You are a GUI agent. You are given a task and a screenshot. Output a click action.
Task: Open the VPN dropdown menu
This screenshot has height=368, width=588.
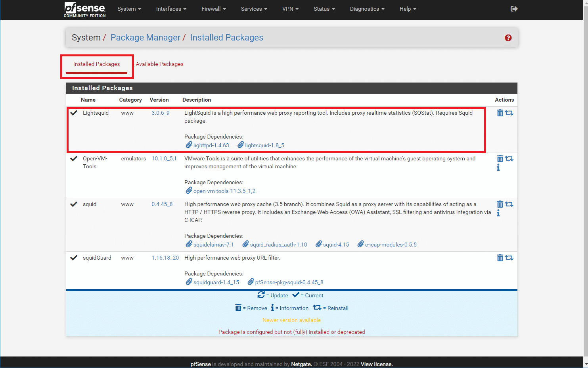click(291, 9)
